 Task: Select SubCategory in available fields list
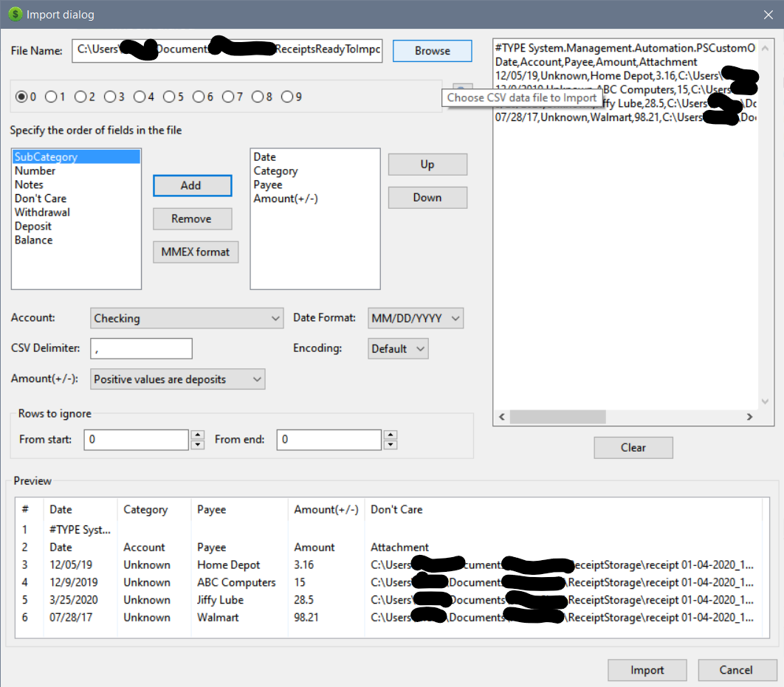point(76,157)
